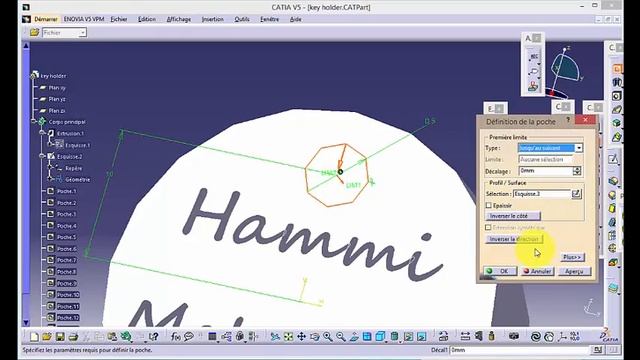Open the Outils menu

242,19
